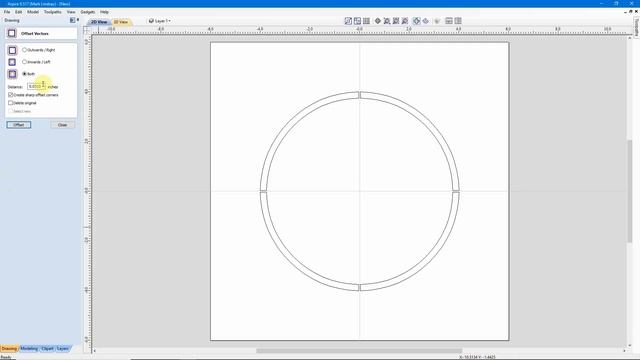
Task: Open the View menu
Action: [71, 12]
